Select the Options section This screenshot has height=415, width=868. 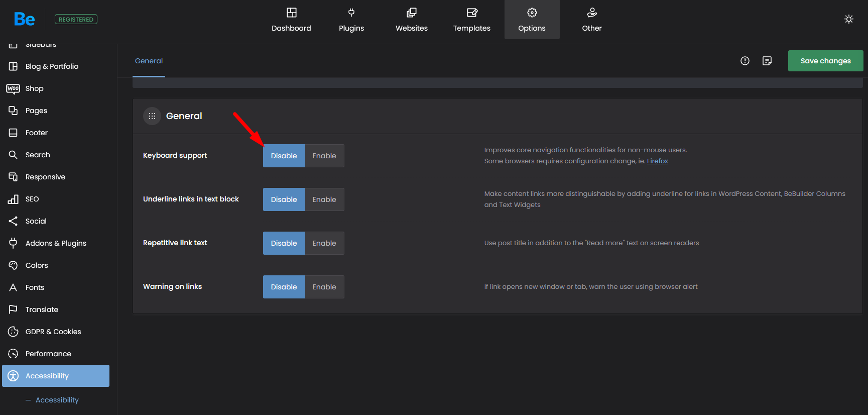pos(532,20)
